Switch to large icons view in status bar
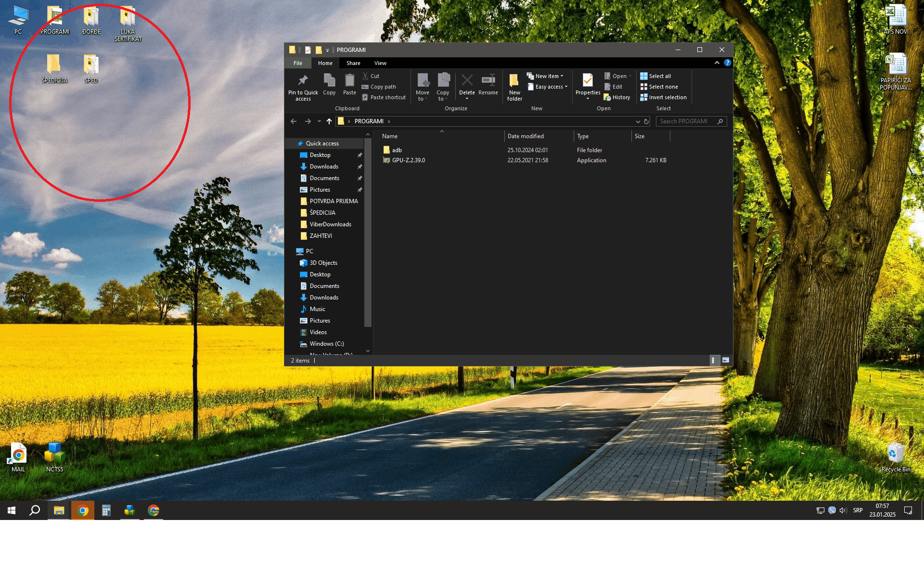Viewport: 924px width, 585px height. pos(726,360)
